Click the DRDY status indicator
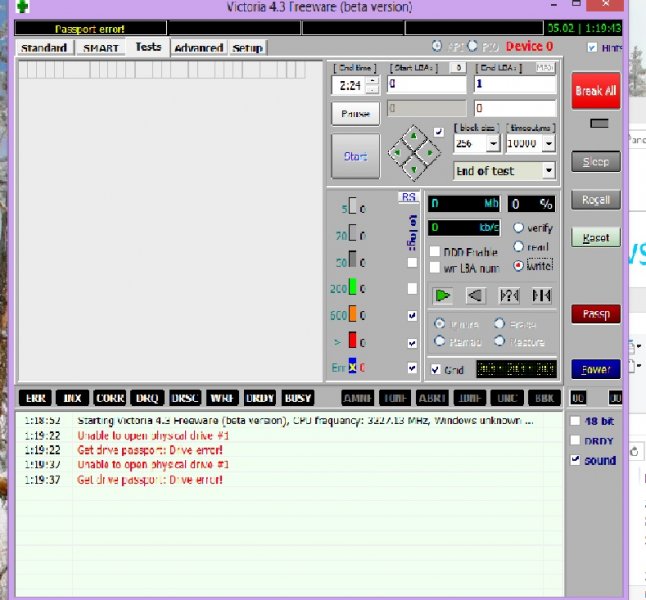 coord(260,398)
